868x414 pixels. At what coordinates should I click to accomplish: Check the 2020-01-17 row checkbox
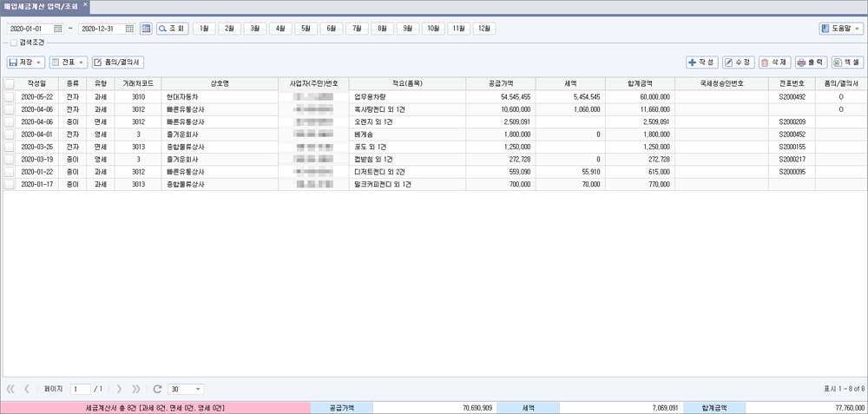(x=9, y=184)
